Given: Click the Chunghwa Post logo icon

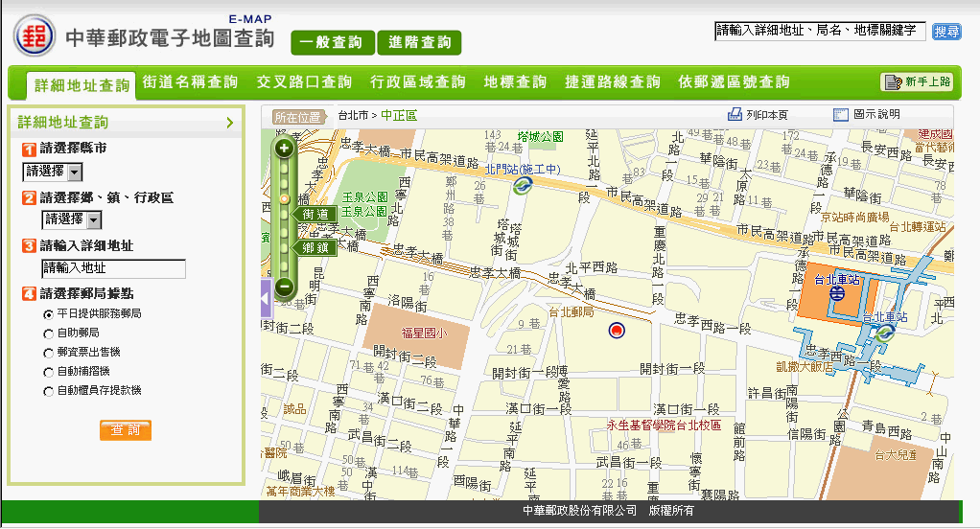Looking at the screenshot, I should pos(35,35).
